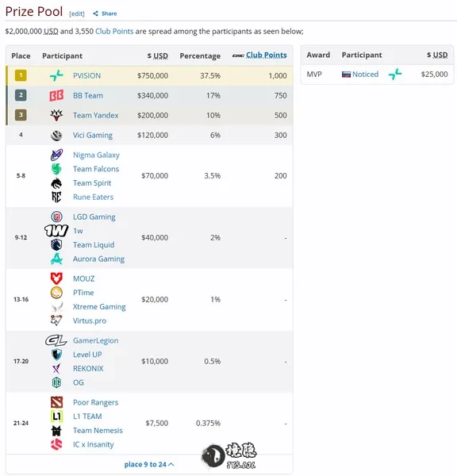Viewport: 457px width, 476px height.
Task: Click the IC x Insanity team link
Action: coord(93,444)
